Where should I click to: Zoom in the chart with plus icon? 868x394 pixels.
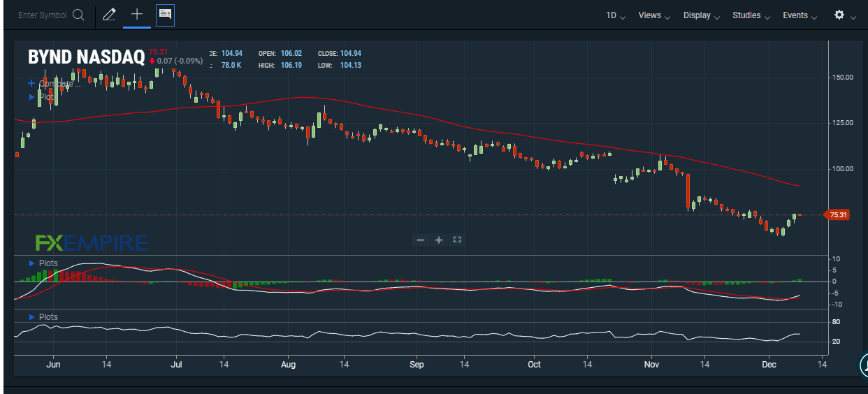439,240
